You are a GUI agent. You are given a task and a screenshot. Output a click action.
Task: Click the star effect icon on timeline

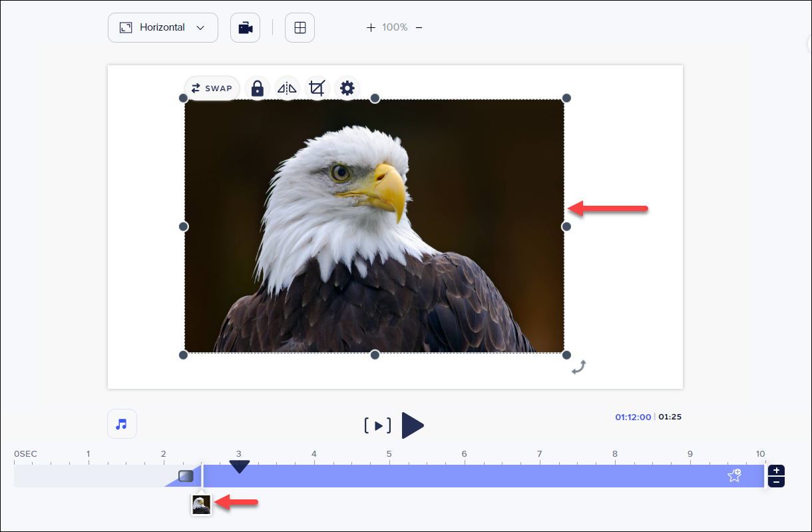pos(734,475)
